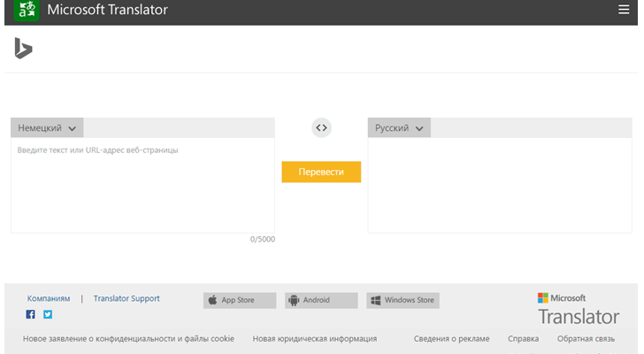
Task: Open the hamburger menu
Action: coord(625,11)
